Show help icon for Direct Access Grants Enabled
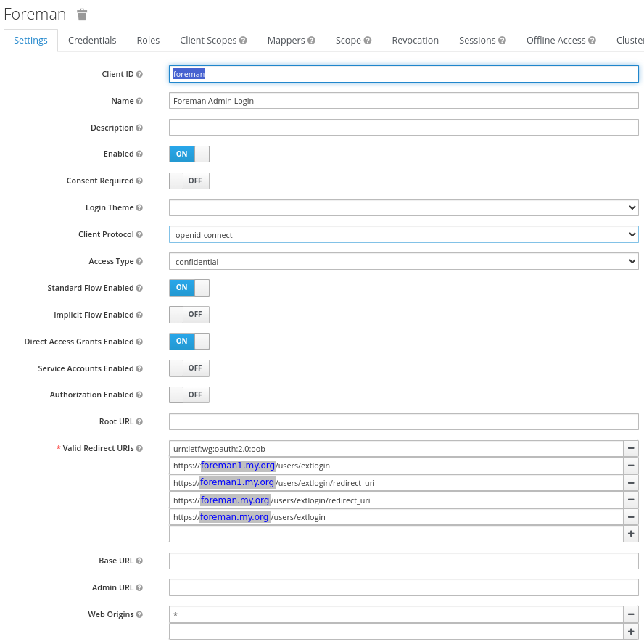 (x=139, y=342)
